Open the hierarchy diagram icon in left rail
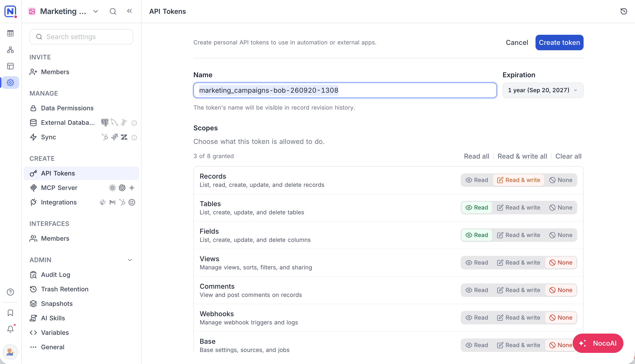635x364 pixels. point(10,50)
